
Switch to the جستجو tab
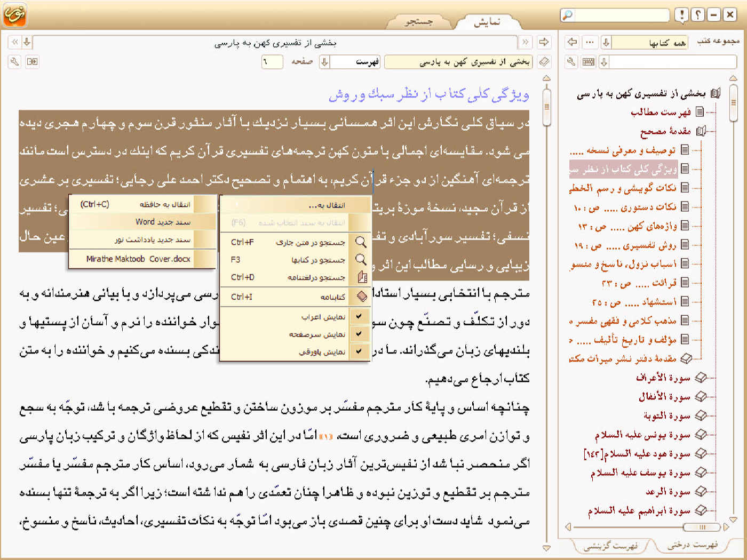pos(419,22)
